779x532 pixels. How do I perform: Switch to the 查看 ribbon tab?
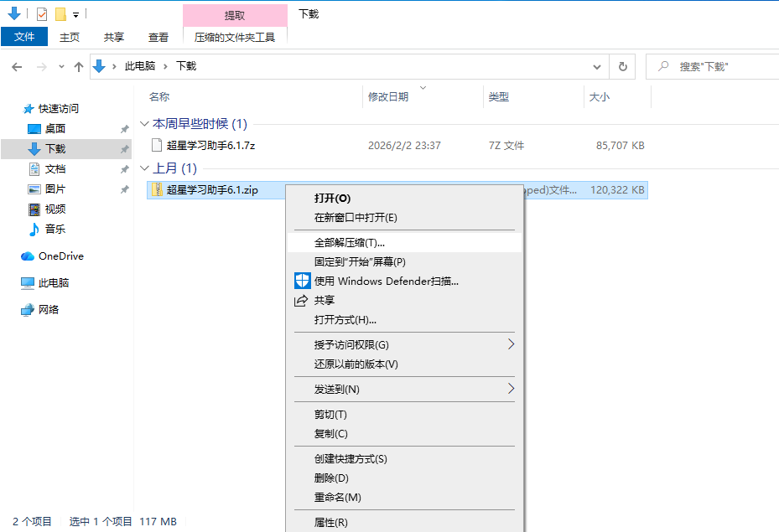(x=158, y=37)
